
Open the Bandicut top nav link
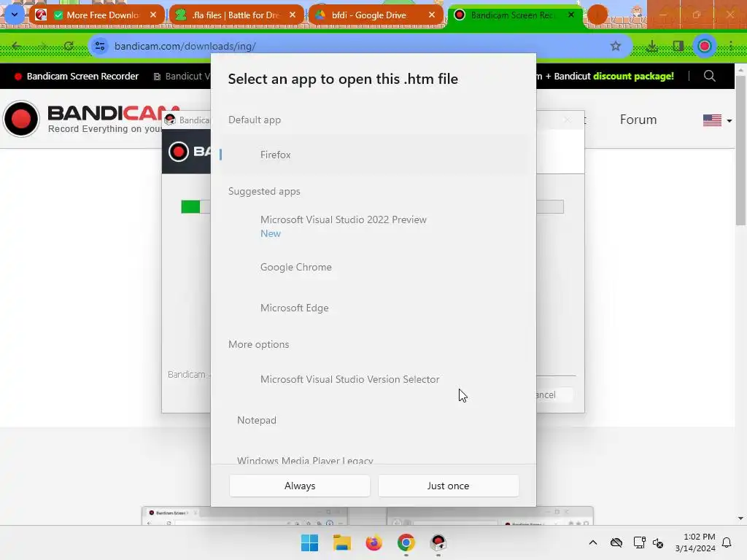click(182, 76)
